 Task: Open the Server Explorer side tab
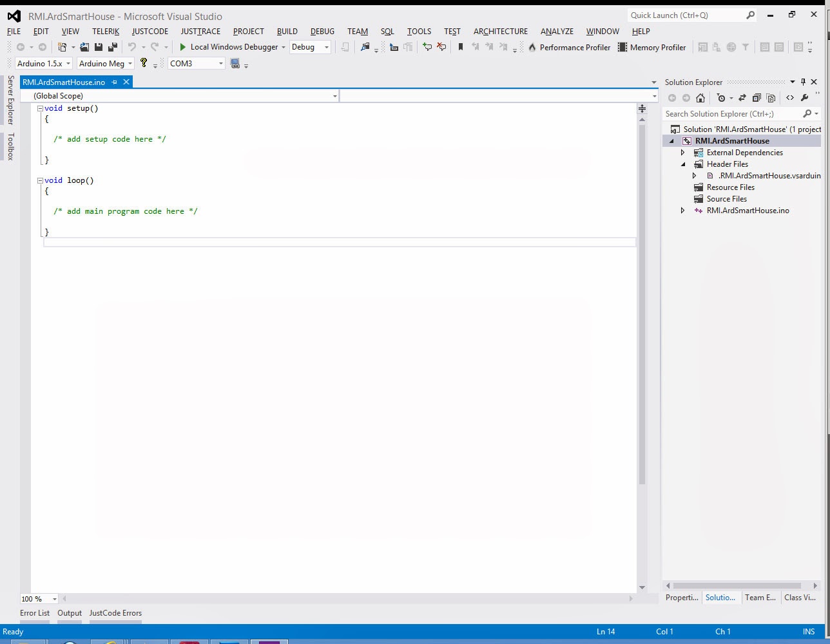(10, 100)
